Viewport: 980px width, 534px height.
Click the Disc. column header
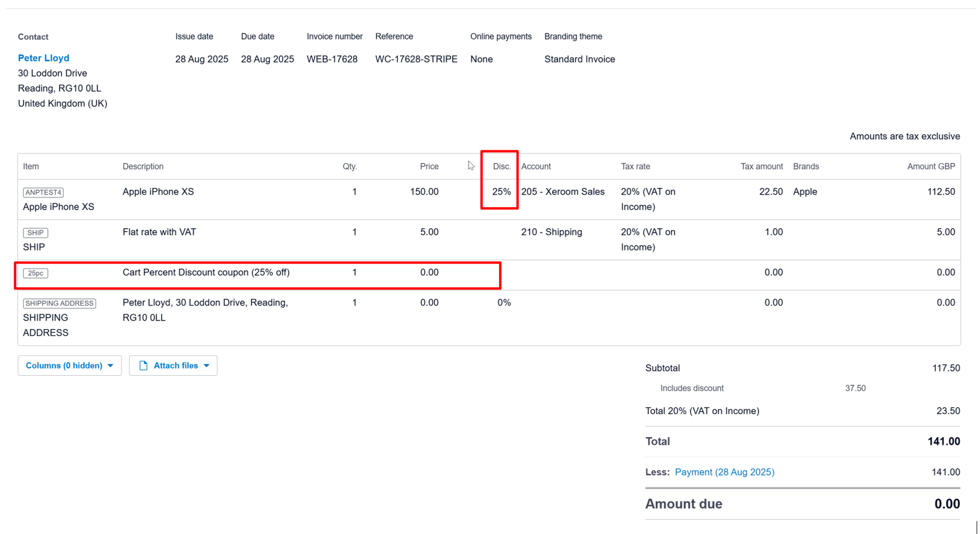click(501, 167)
